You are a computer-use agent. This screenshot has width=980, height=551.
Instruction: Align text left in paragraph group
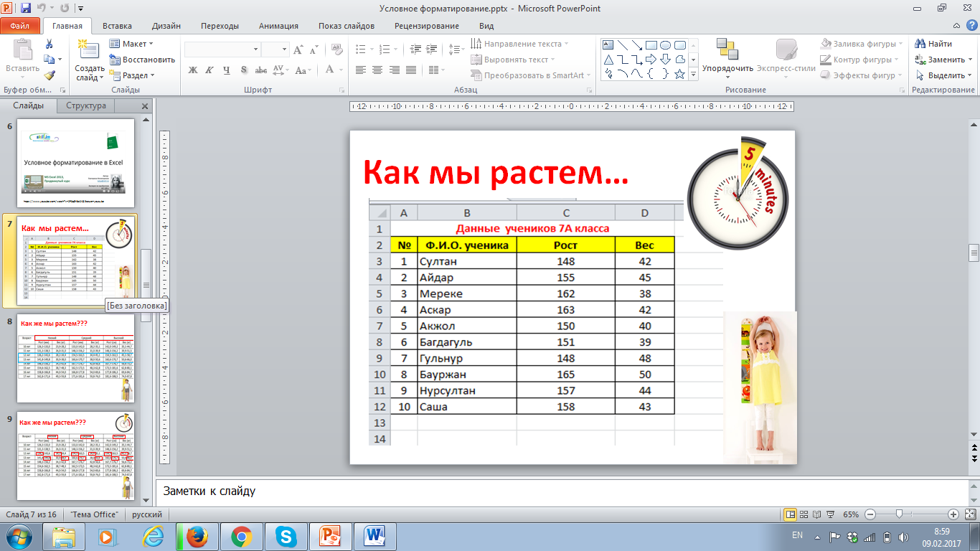pos(360,70)
